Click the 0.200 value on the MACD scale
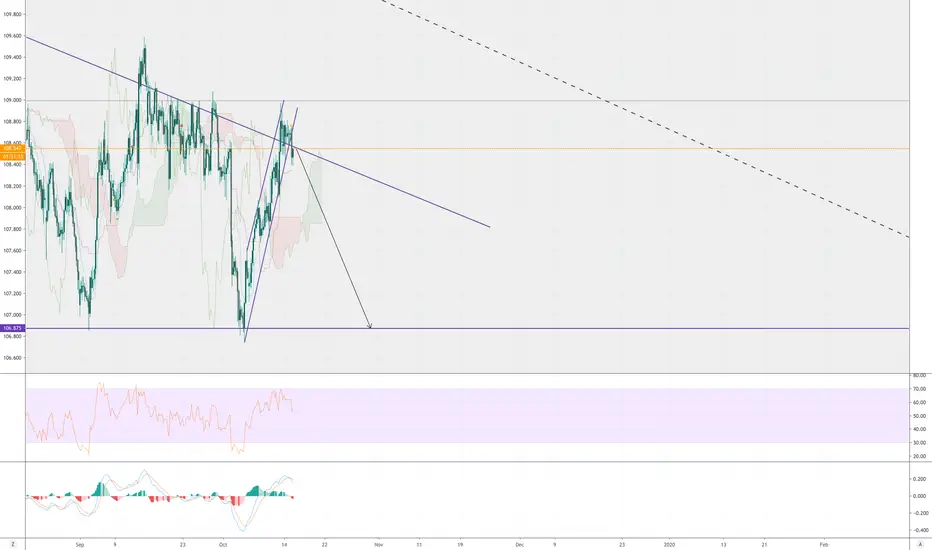 920,479
